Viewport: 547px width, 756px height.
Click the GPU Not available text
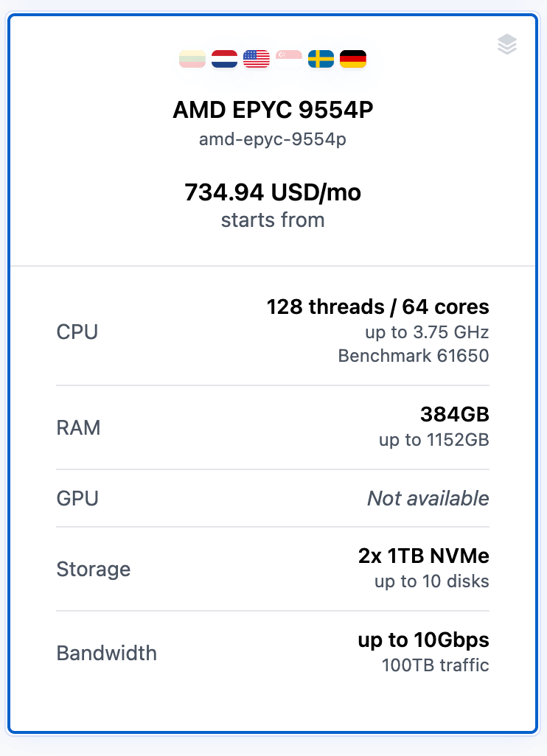click(428, 499)
